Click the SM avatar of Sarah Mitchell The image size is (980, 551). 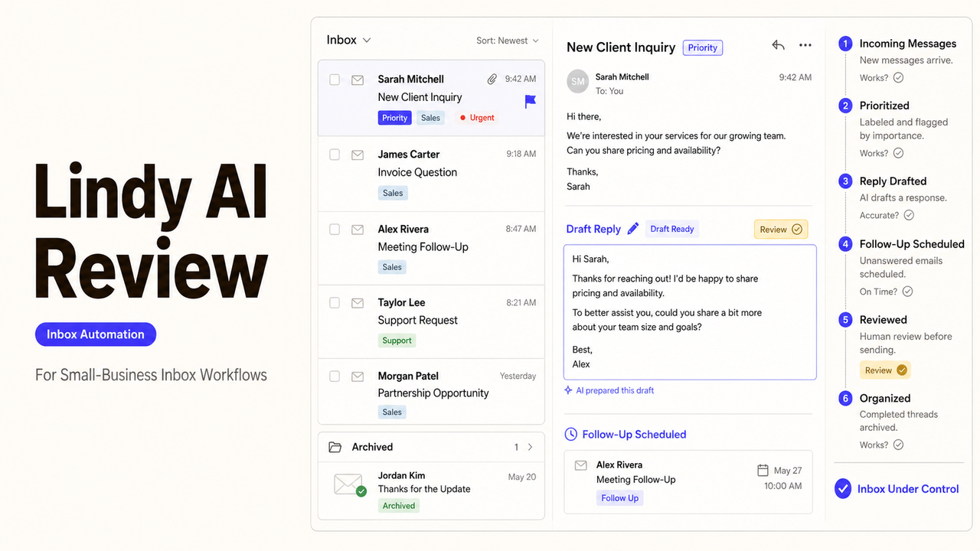578,82
